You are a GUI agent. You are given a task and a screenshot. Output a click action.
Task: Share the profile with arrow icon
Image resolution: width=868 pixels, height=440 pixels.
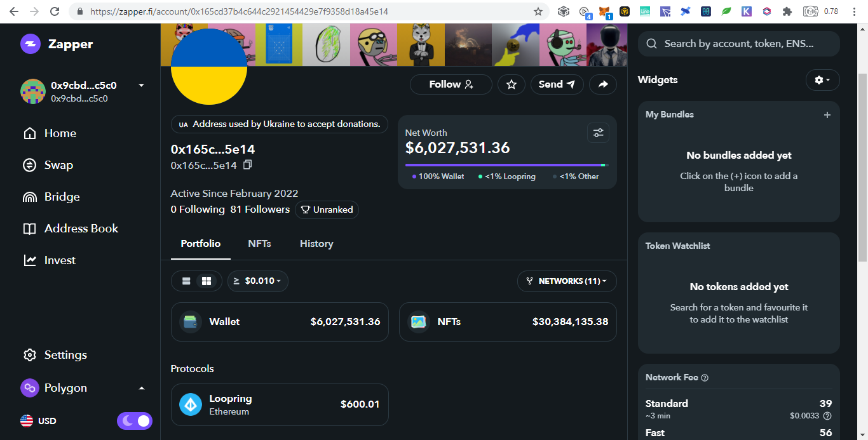[603, 84]
